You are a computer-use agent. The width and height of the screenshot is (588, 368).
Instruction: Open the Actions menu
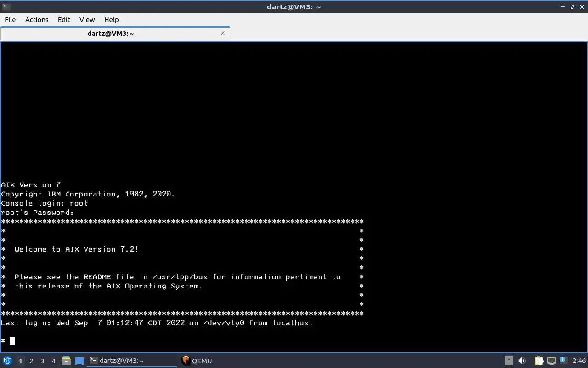(37, 19)
